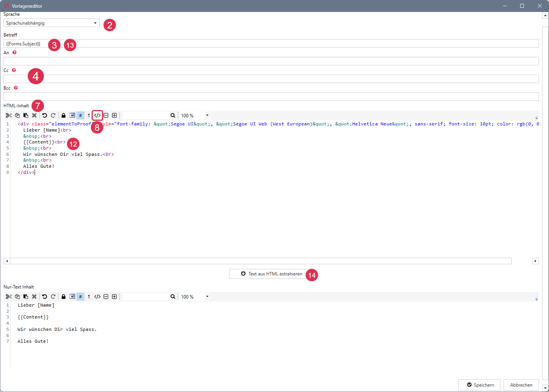Click the Cc recipient field

(271, 79)
